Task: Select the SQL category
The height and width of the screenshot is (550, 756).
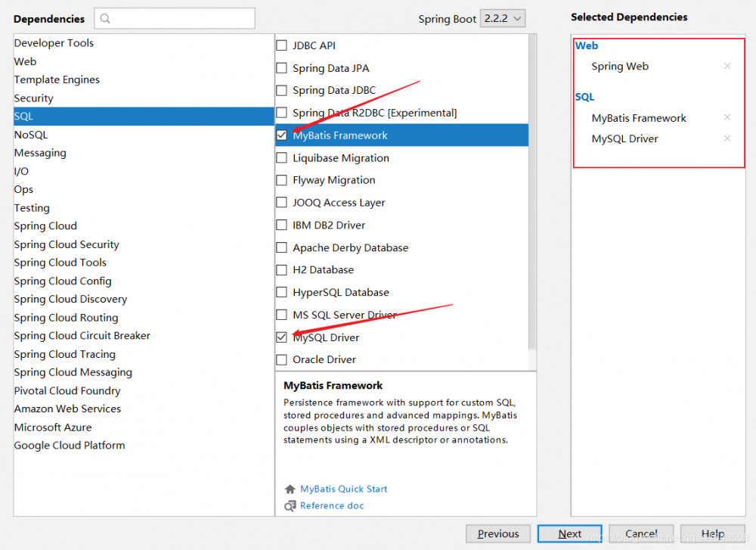Action: pos(144,117)
